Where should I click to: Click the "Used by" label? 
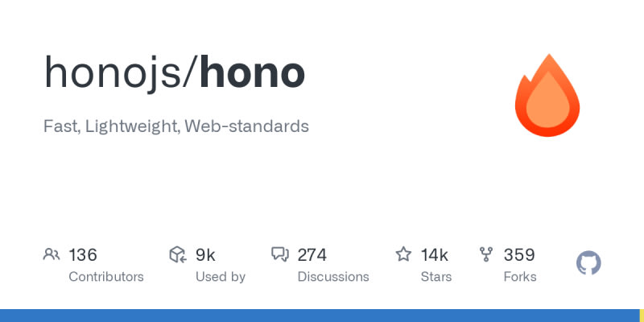click(x=221, y=277)
